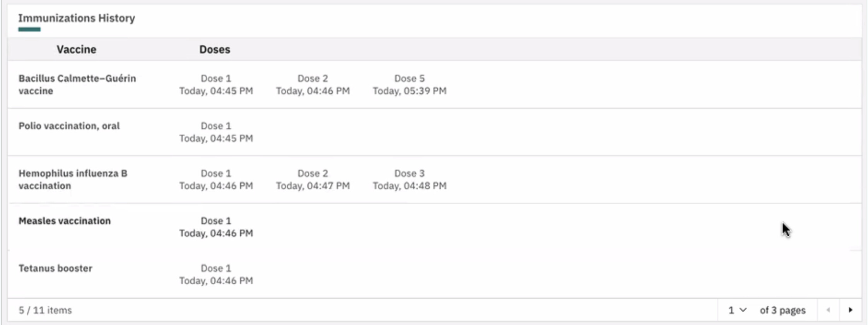Go to next page arrow
The height and width of the screenshot is (325, 868).
(x=850, y=310)
